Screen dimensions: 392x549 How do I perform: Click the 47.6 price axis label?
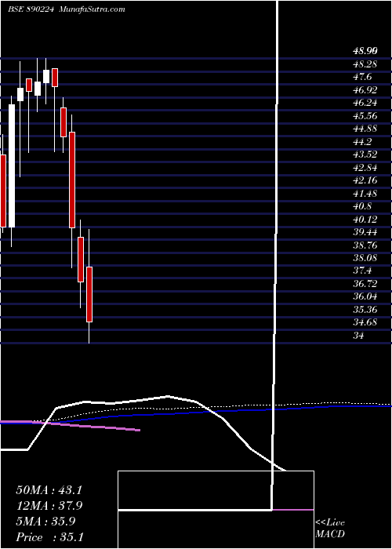click(x=362, y=77)
